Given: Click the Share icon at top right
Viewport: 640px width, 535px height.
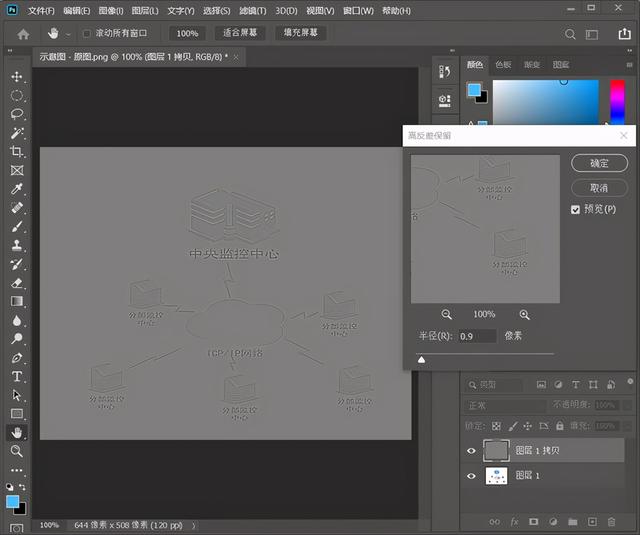Looking at the screenshot, I should pos(624,33).
